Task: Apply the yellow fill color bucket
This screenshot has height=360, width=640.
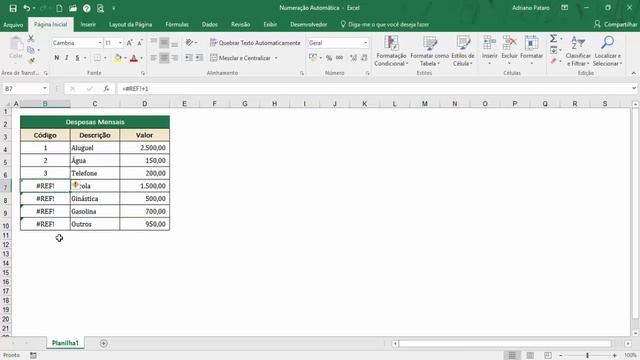Action: pos(118,58)
